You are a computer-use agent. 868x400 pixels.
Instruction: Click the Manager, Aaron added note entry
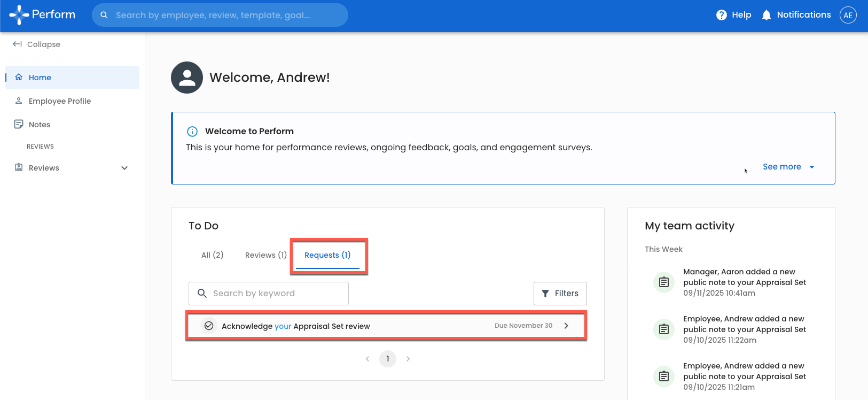tap(745, 282)
